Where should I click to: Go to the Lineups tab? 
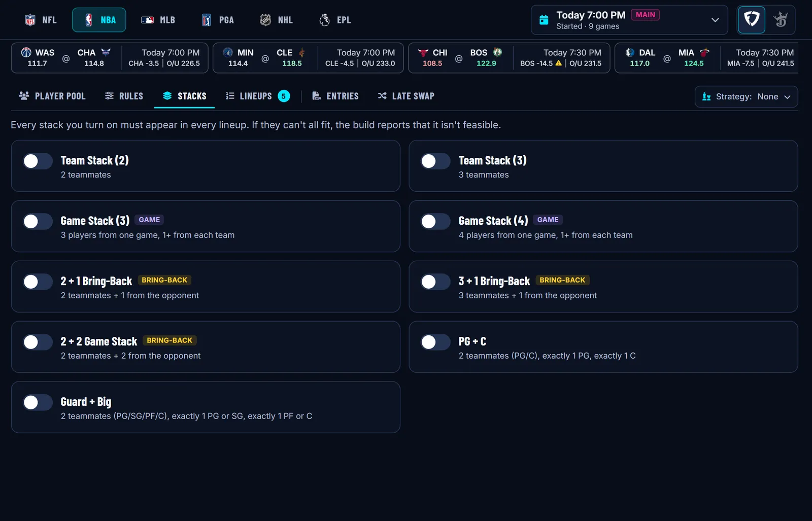pos(258,96)
